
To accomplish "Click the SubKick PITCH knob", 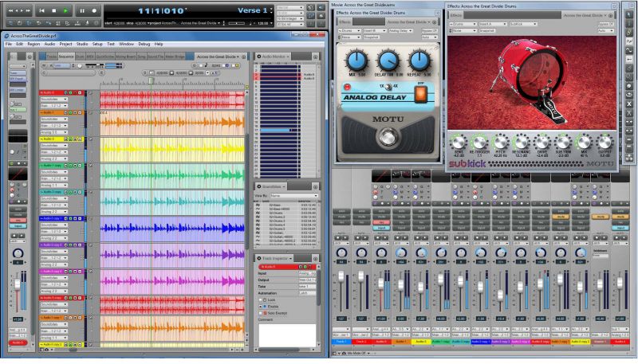I will (501, 143).
